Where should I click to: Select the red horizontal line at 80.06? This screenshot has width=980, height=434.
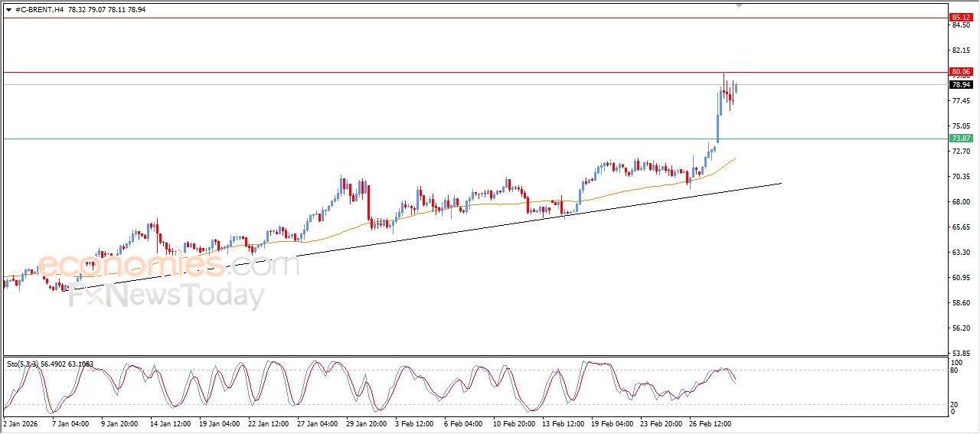(x=475, y=72)
